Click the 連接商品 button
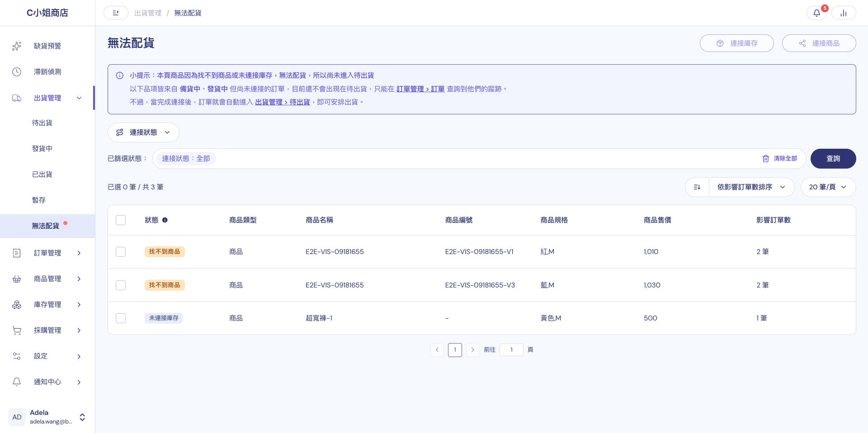Image resolution: width=868 pixels, height=433 pixels. point(819,43)
